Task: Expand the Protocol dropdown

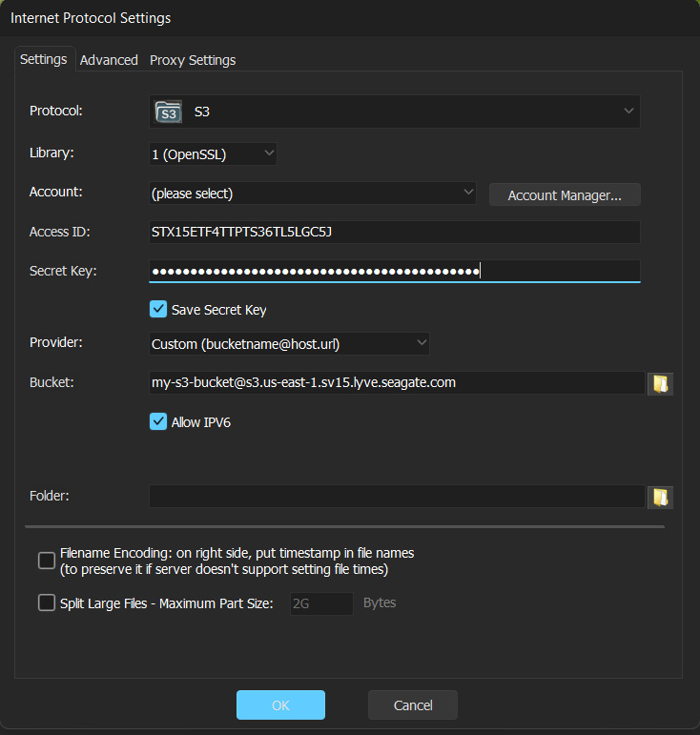Action: (395, 112)
